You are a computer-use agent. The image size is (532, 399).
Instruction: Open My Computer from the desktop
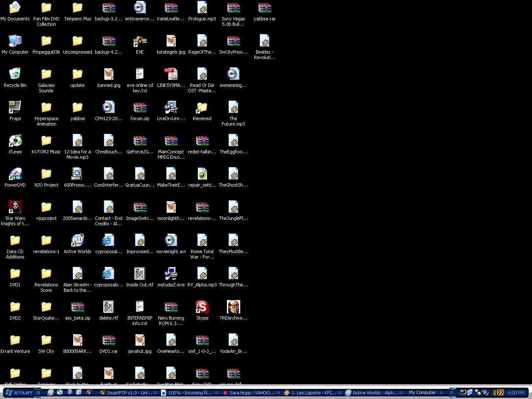[15, 41]
